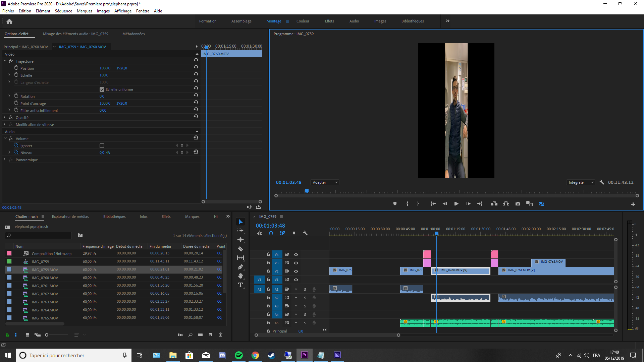
Task: Click Export Frame camera icon
Action: pos(518,204)
